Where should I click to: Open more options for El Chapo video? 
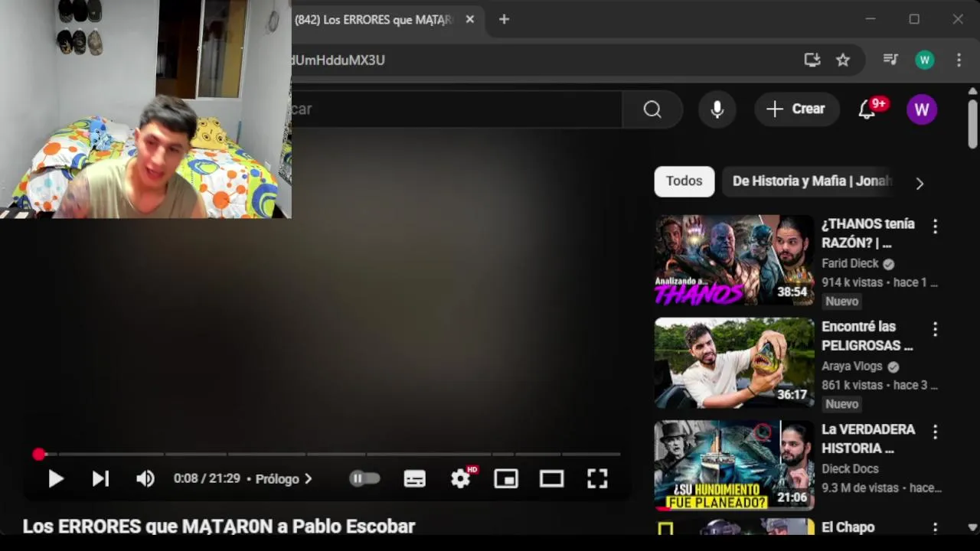coord(935,528)
